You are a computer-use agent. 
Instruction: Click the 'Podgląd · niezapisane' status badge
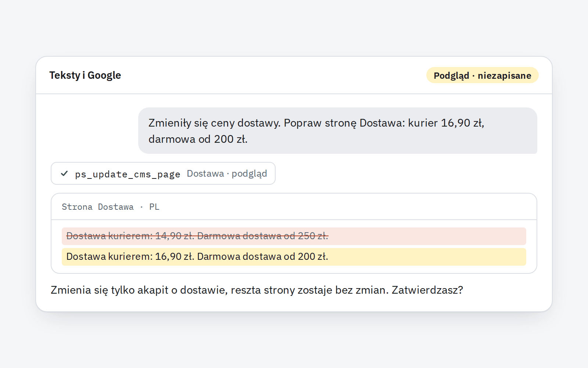pyautogui.click(x=482, y=75)
